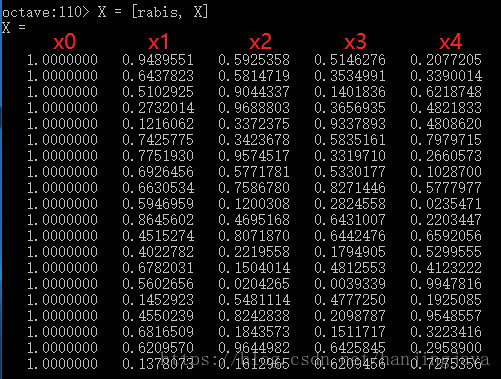501x379 pixels.
Task: Click the value 0.5814719
Action: click(x=254, y=76)
